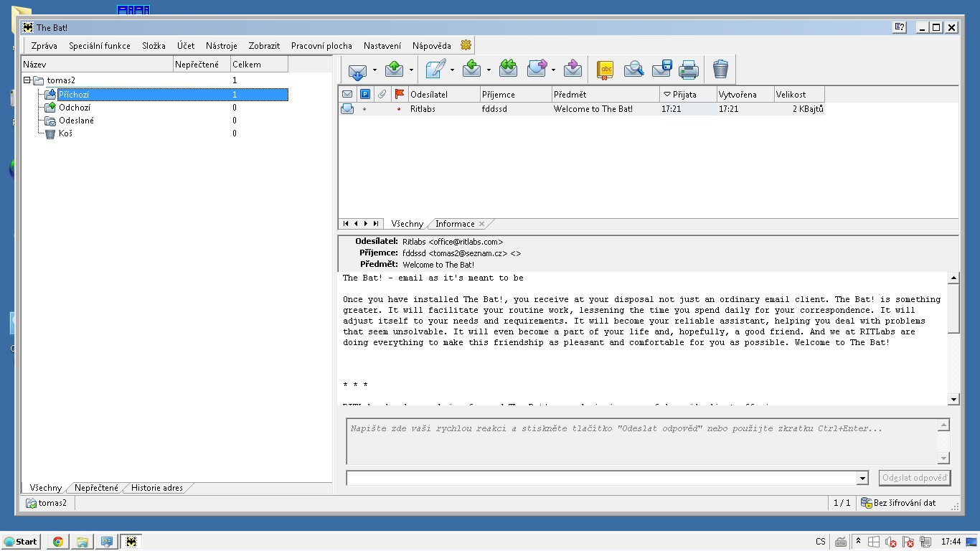Viewport: 980px width, 551px height.
Task: Click the Delete message trash icon
Action: [x=720, y=70]
